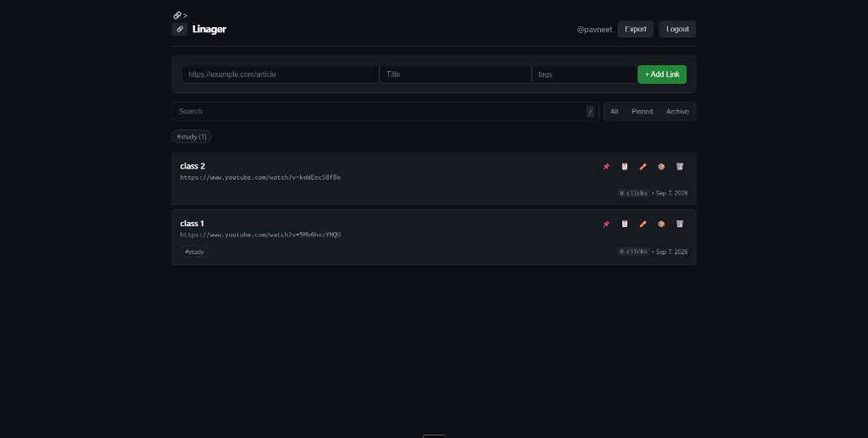Edit the class 1 link
This screenshot has width=868, height=438.
click(x=643, y=224)
